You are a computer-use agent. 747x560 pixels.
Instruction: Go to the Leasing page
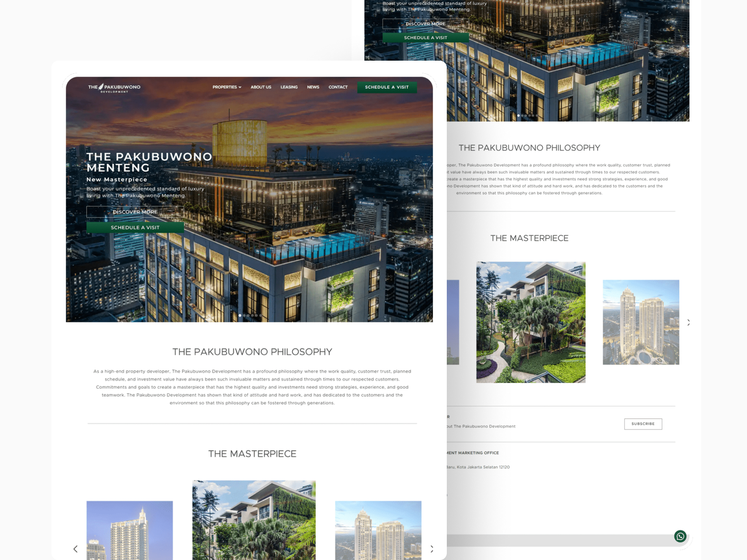289,87
